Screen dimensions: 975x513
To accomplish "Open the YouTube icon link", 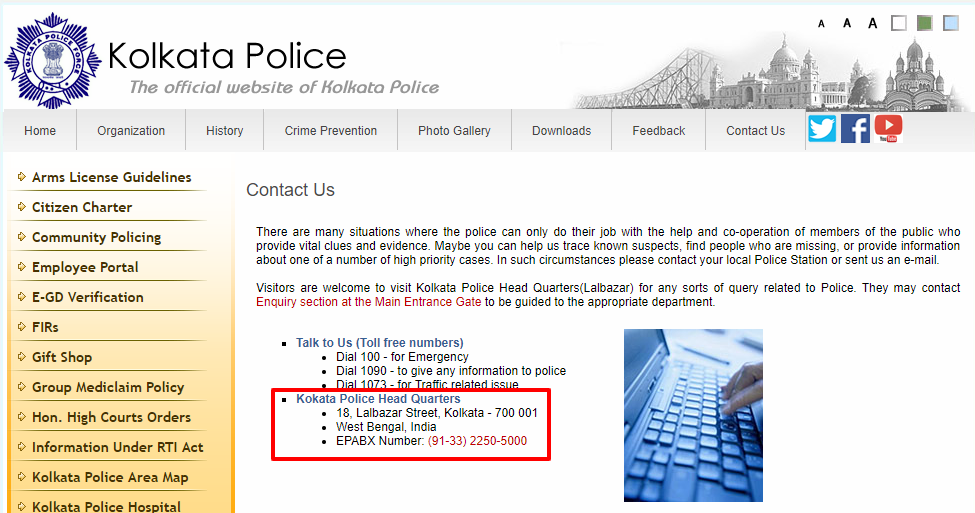I will pyautogui.click(x=888, y=129).
